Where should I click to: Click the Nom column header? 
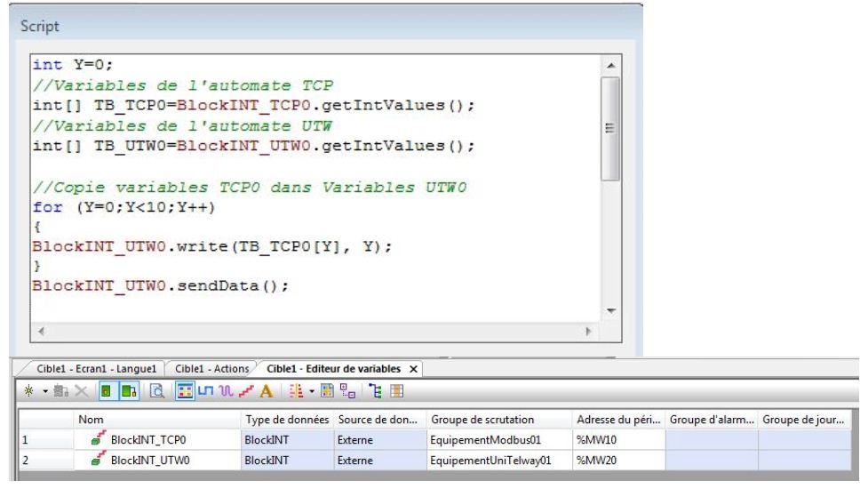pos(89,417)
